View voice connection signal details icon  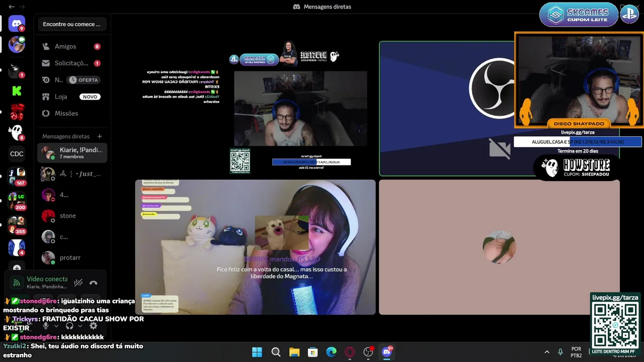click(17, 283)
